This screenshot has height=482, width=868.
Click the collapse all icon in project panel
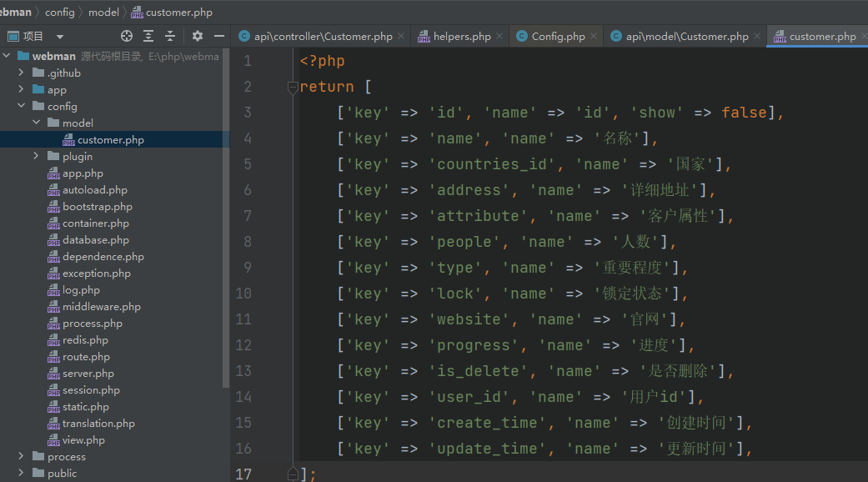(x=170, y=36)
